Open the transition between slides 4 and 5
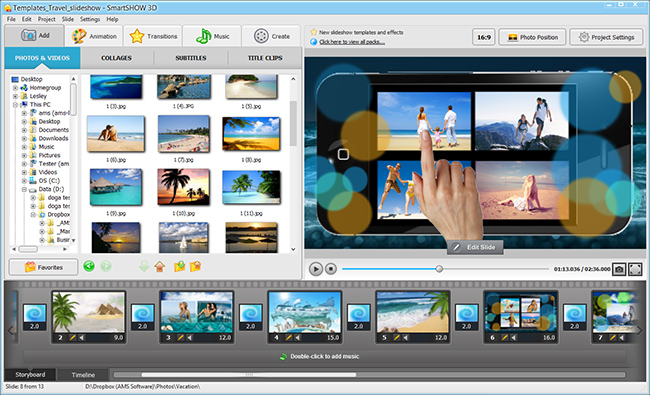This screenshot has height=395, width=650. coord(359,317)
